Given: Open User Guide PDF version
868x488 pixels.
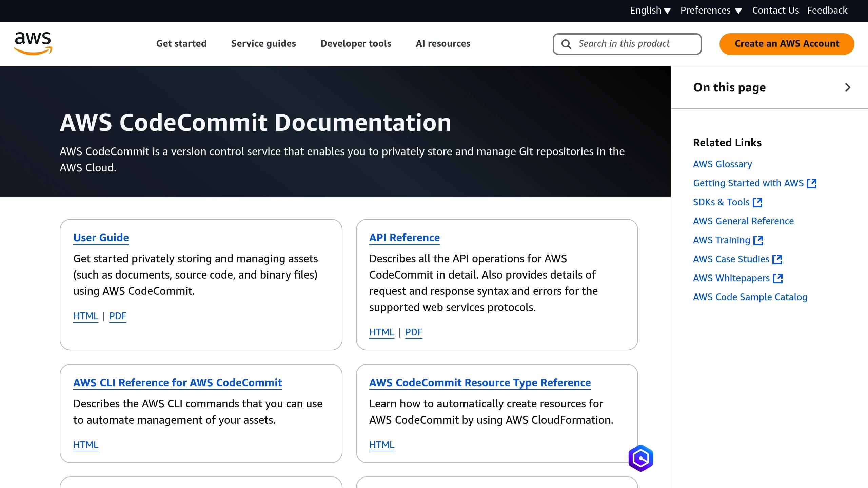Looking at the screenshot, I should click(x=118, y=316).
